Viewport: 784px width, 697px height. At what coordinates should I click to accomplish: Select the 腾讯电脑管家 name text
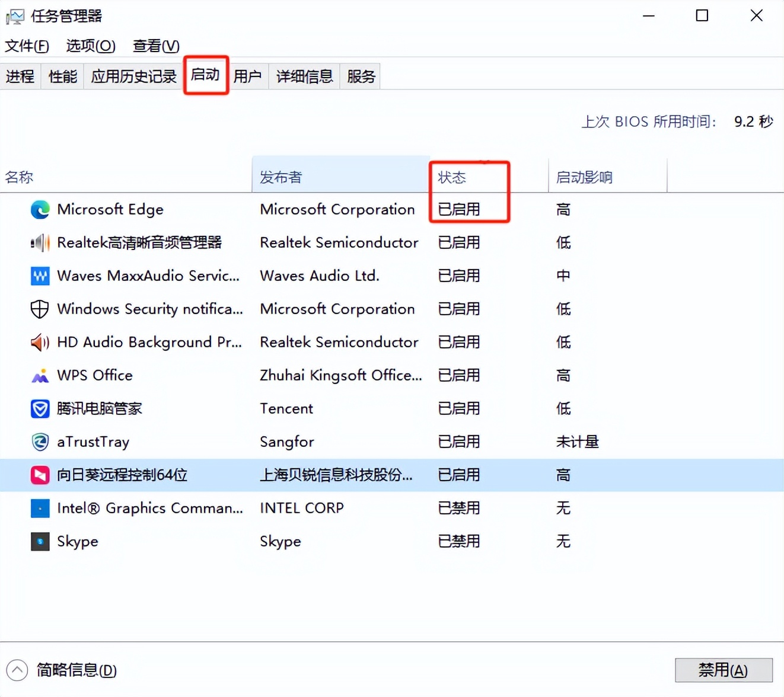(x=100, y=408)
